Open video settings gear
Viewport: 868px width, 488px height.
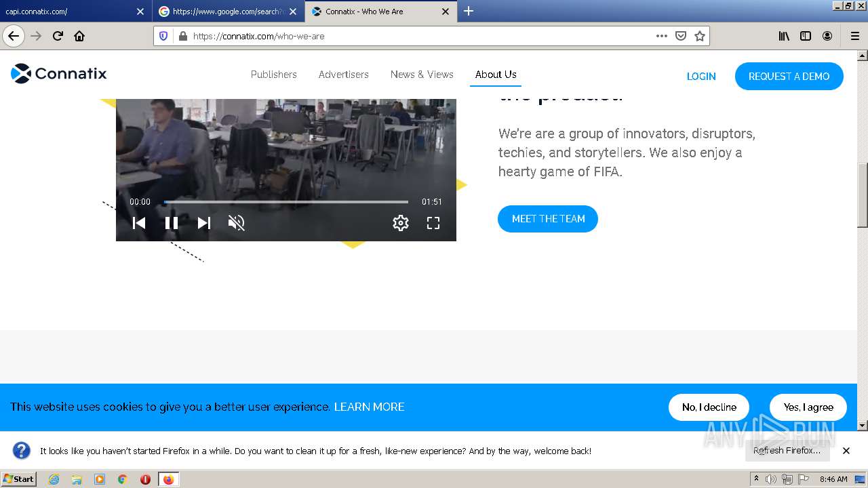click(401, 223)
